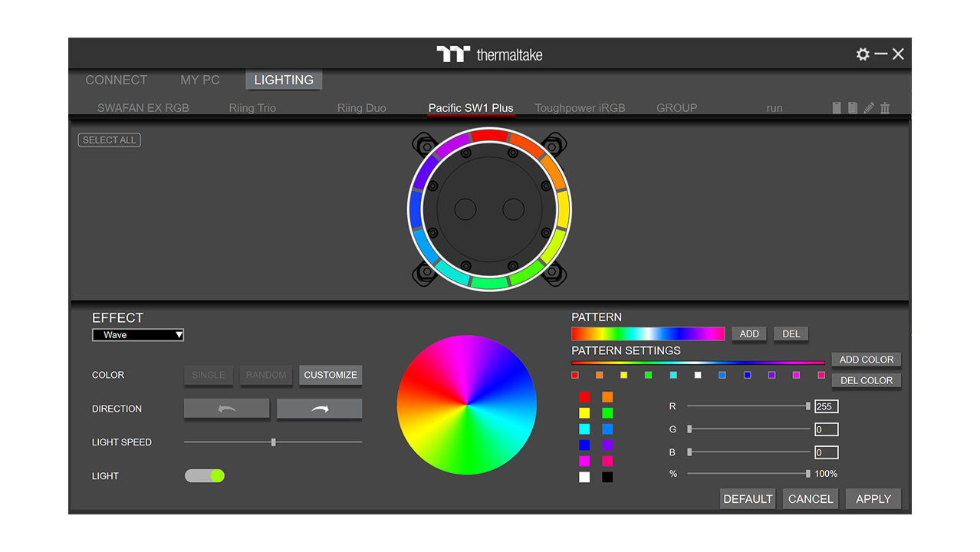Screen dimensions: 980x552
Task: Choose the purple preset color swatch
Action: click(607, 445)
